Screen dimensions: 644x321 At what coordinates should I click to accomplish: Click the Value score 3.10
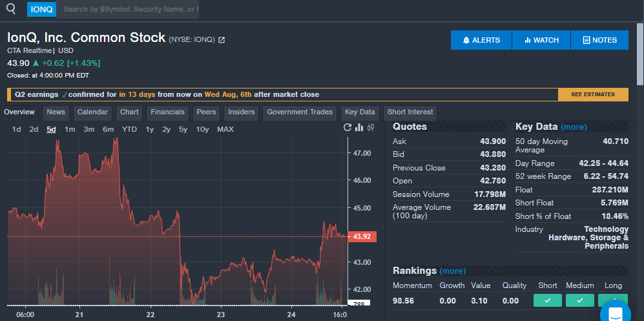(479, 301)
